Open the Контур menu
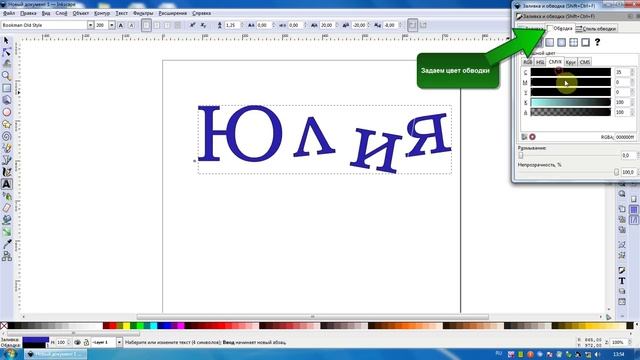The width and height of the screenshot is (640, 360). [x=102, y=13]
